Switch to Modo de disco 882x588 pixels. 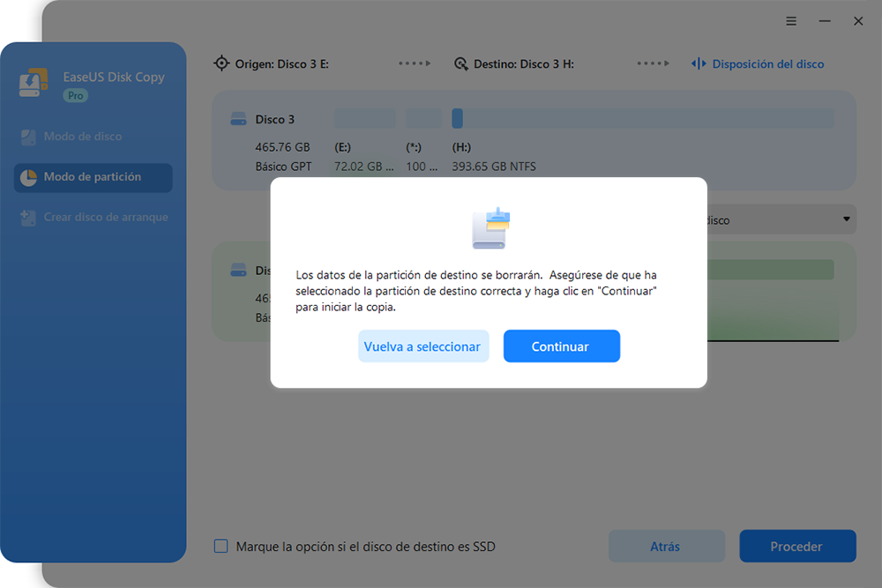pos(83,137)
